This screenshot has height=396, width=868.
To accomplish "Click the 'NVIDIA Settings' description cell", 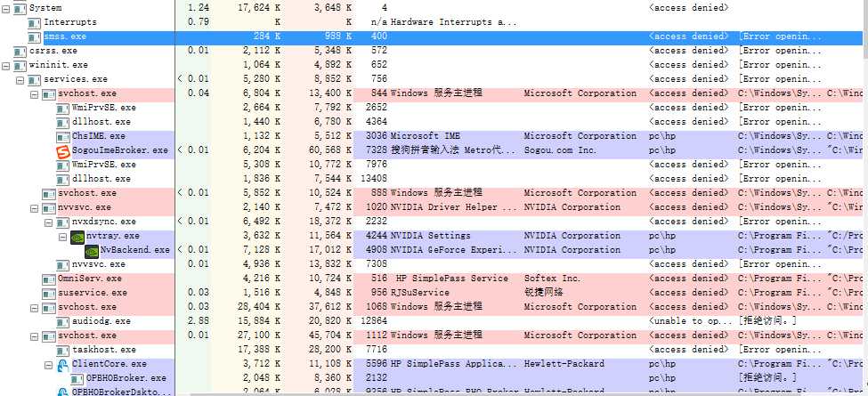I will pos(430,236).
